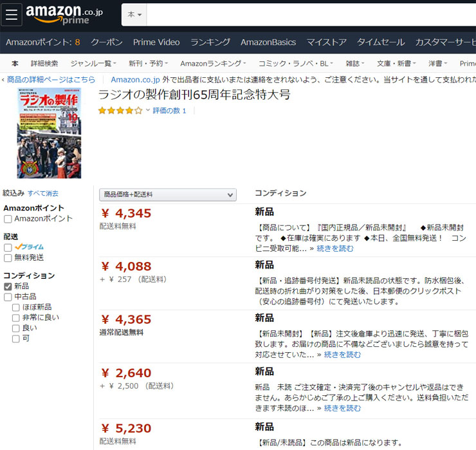Click the Amazon.co.jp link in warning notice
Image resolution: width=476 pixels, height=450 pixels.
point(135,80)
